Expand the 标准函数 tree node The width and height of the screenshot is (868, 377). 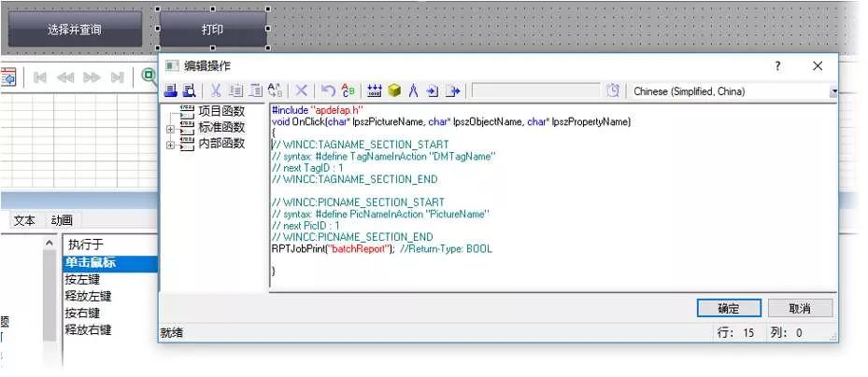click(x=170, y=129)
